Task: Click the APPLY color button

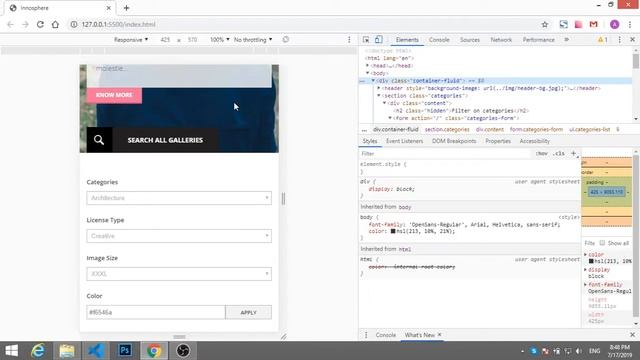Action: [x=248, y=312]
